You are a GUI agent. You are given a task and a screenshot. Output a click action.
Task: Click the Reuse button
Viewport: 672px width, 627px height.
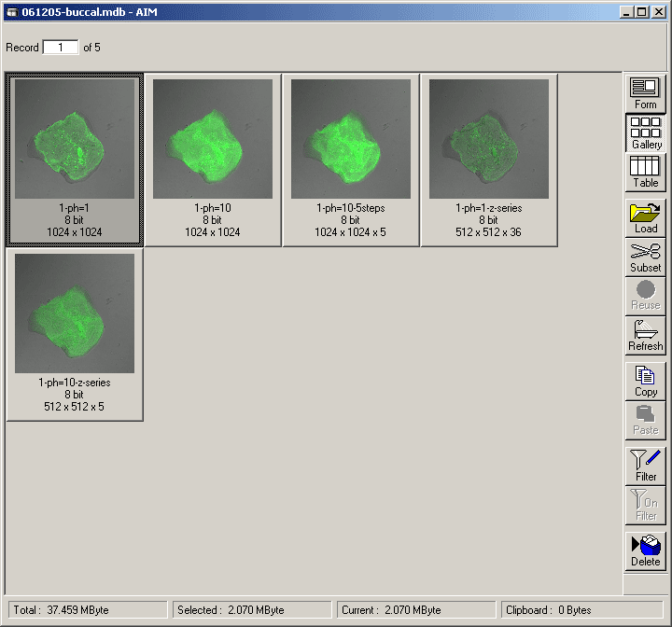(645, 296)
